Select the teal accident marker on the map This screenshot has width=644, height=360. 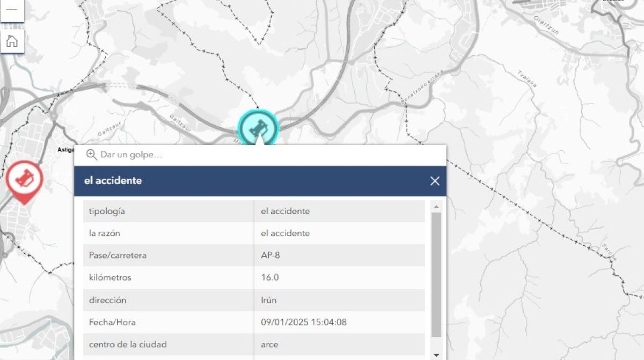[x=259, y=128]
